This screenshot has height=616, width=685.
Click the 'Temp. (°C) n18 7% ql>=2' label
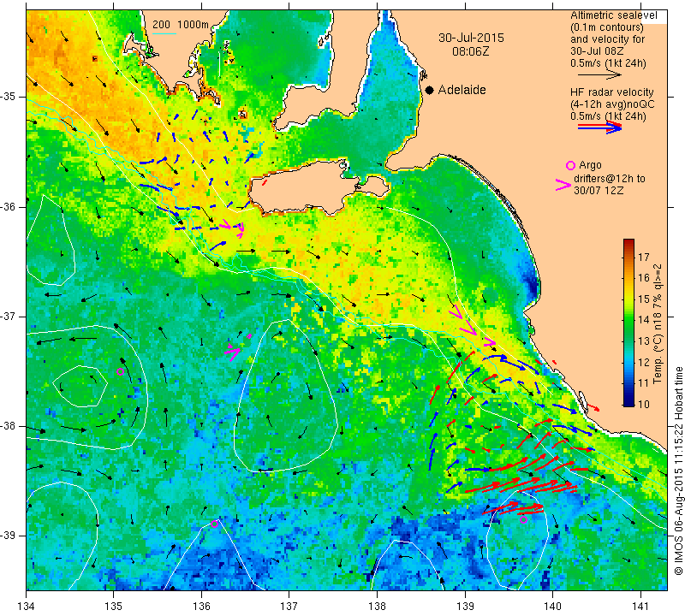click(658, 323)
